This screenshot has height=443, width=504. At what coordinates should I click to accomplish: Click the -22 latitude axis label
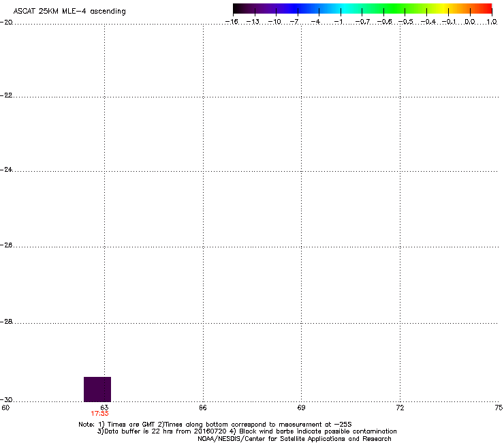coord(6,95)
